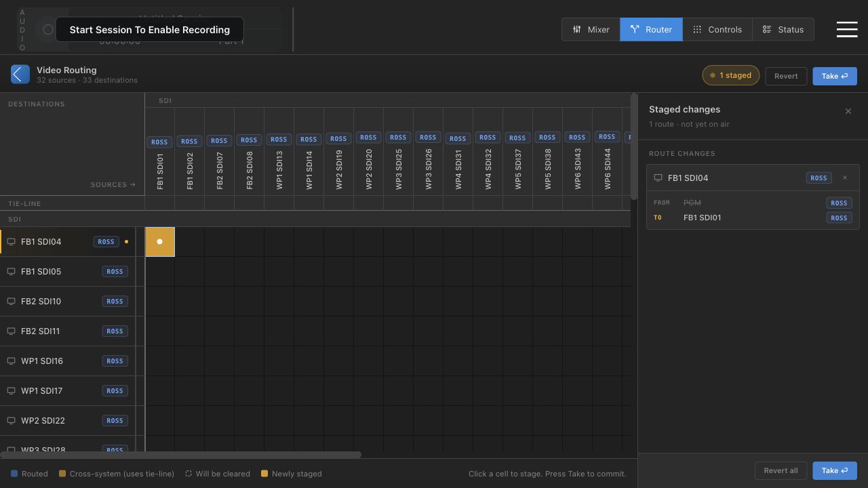This screenshot has width=868, height=488.
Task: Click the ROSS badge above FB2 SDI07 column
Action: pos(219,140)
